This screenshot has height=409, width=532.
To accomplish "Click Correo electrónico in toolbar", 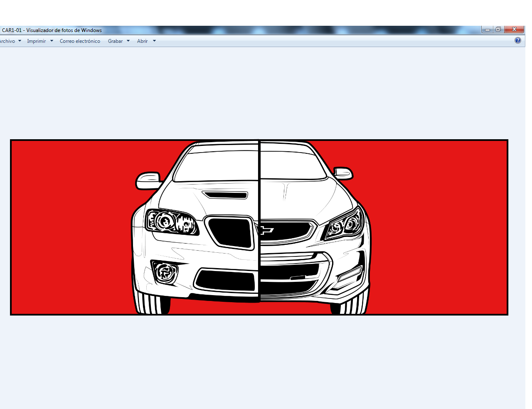I will pos(80,41).
